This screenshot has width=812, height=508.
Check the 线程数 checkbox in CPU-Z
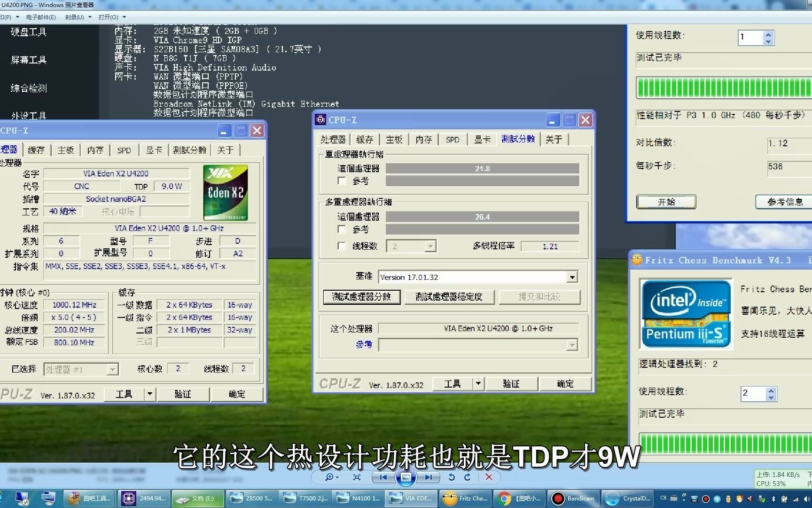pos(342,246)
